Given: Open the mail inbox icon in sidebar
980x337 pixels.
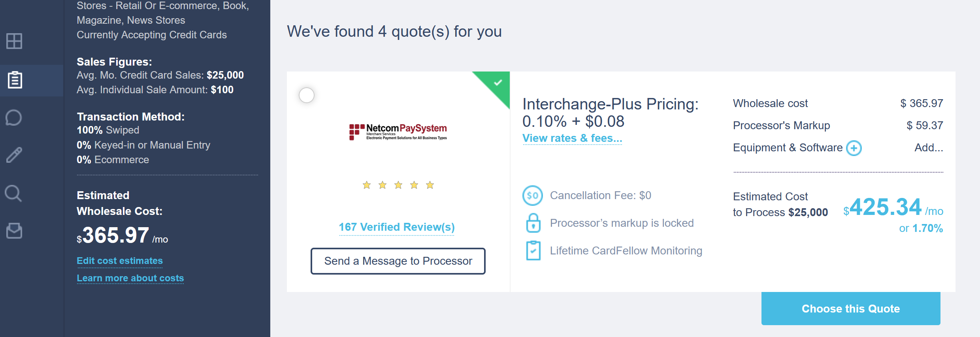Looking at the screenshot, I should [x=14, y=231].
